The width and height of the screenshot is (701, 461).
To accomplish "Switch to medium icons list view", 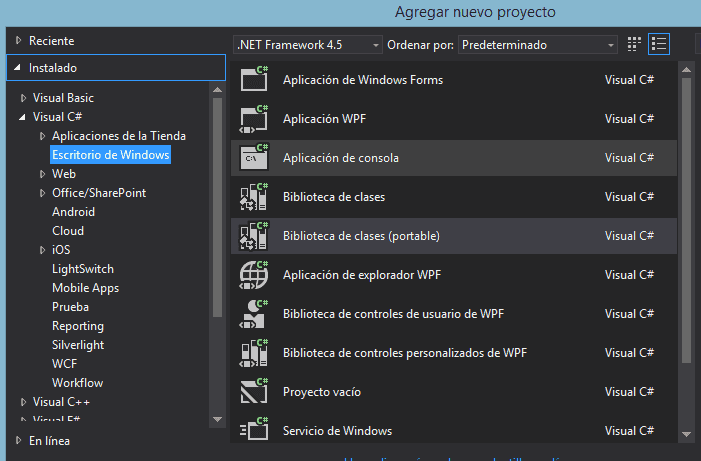I will (659, 44).
